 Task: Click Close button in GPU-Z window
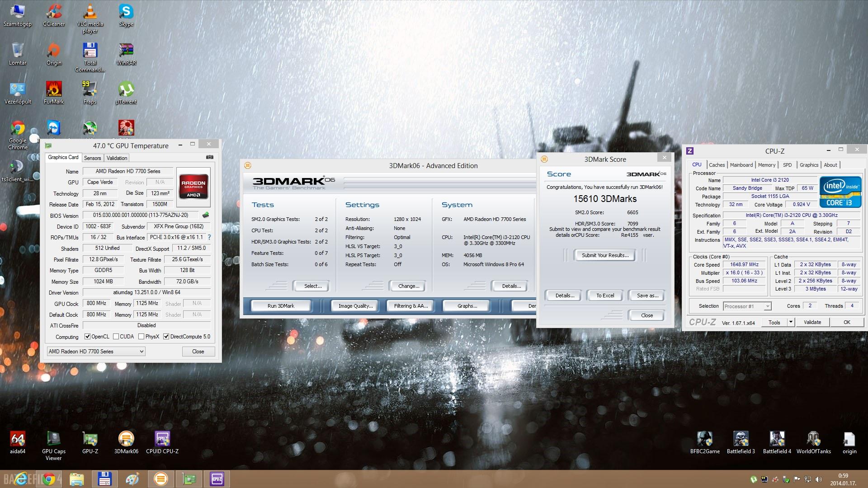(198, 352)
